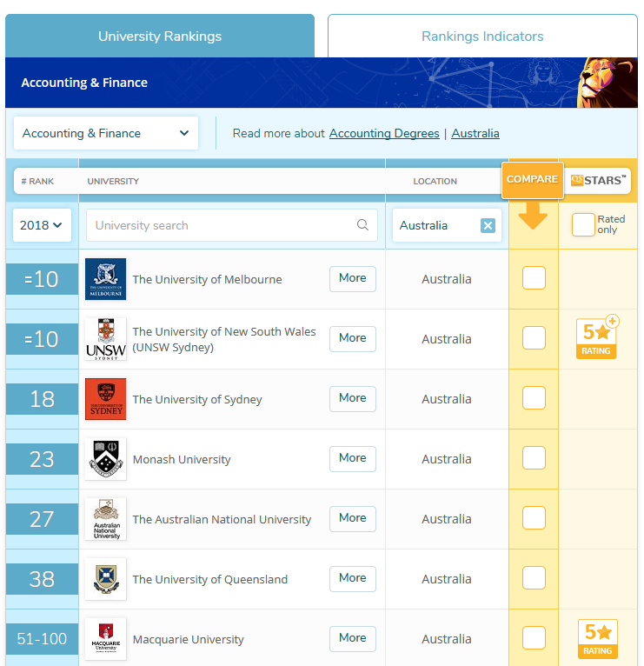Click the University of Sydney logo
Viewport: 644px width, 666px height.
(x=105, y=399)
